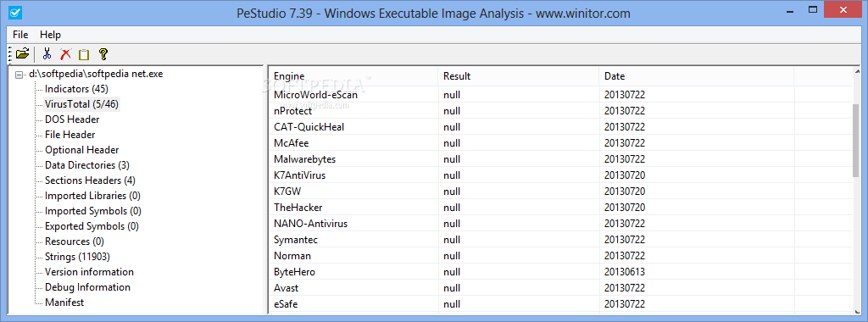The width and height of the screenshot is (868, 322).
Task: Click the date 20130613 in ByteHero row
Action: (625, 272)
